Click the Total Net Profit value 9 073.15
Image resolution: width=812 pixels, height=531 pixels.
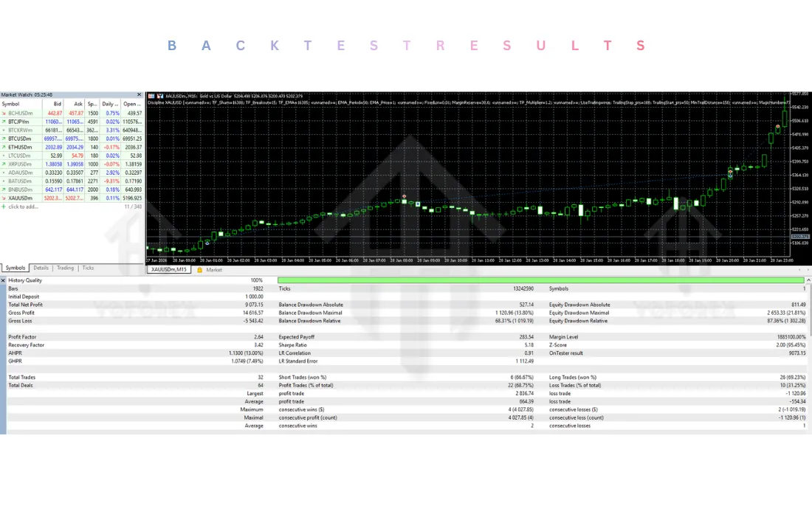pyautogui.click(x=254, y=305)
